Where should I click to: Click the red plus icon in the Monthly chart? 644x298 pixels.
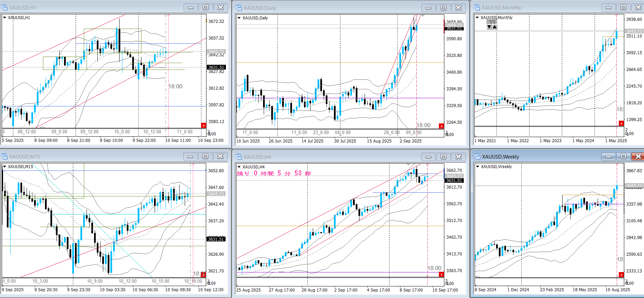[x=621, y=123]
